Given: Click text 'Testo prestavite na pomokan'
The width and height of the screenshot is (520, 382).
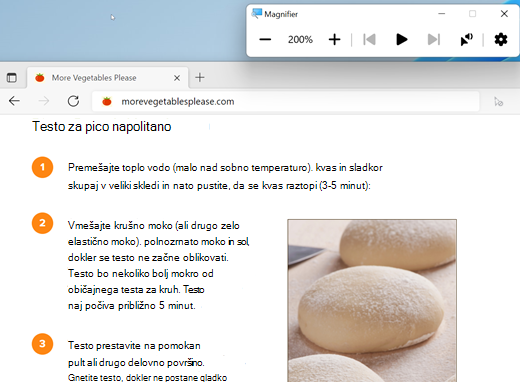Looking at the screenshot, I should (x=134, y=346).
